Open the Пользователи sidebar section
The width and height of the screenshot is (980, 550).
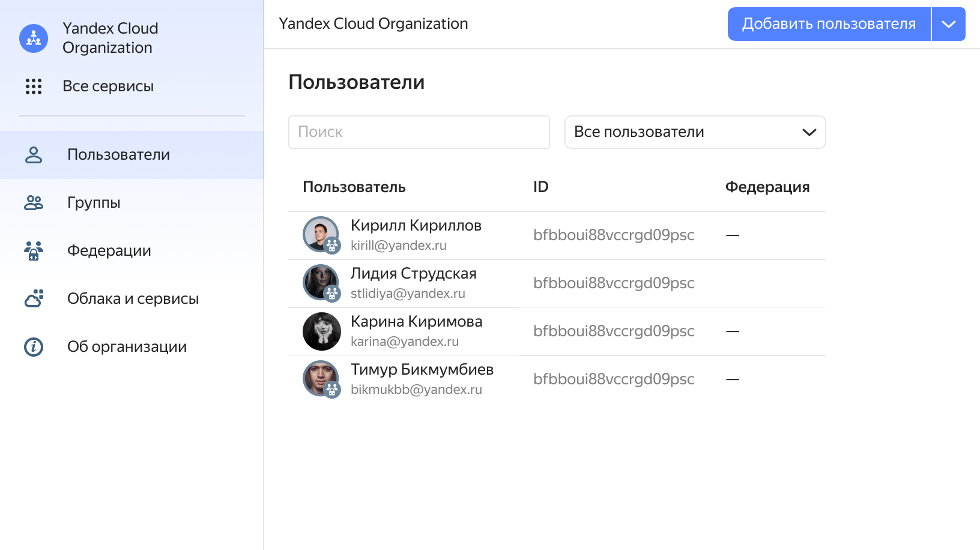point(132,155)
